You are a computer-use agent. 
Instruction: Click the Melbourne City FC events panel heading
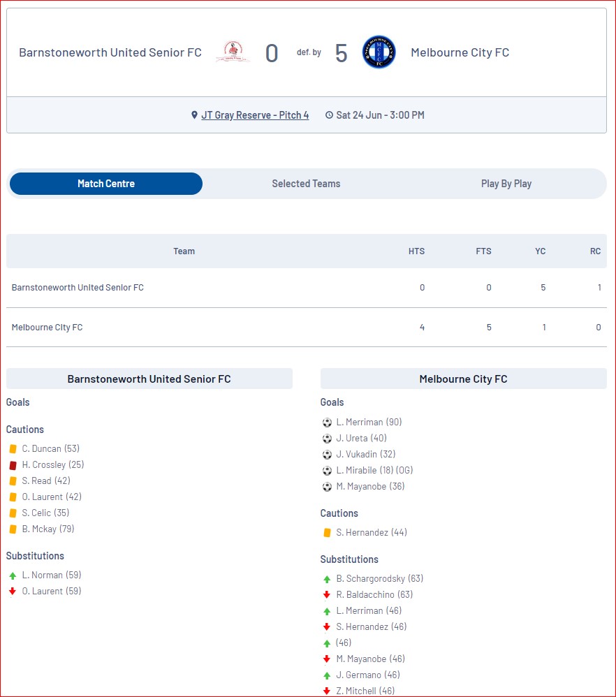pos(464,379)
